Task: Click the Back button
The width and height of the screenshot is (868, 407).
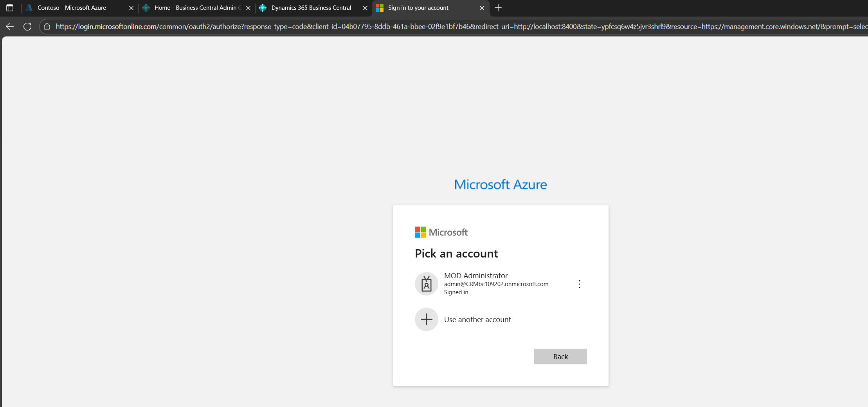Action: (x=560, y=357)
